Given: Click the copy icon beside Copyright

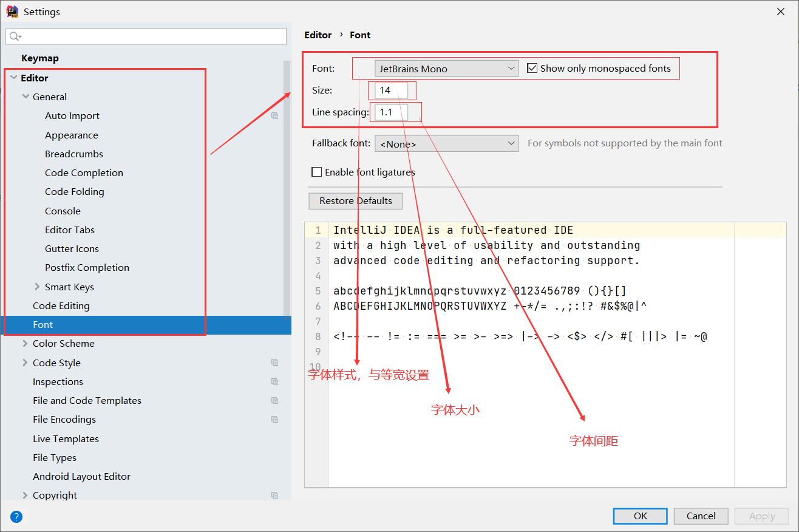Looking at the screenshot, I should pos(275,495).
